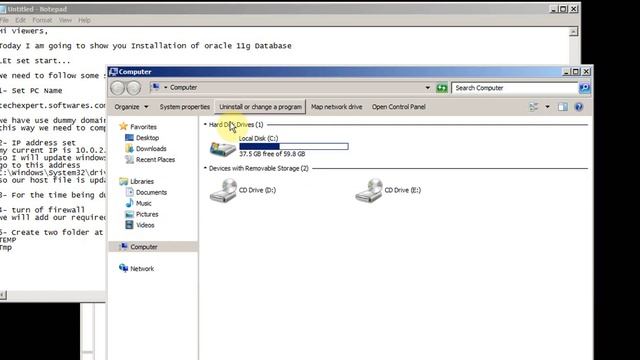Open Help with the question mark icon
Viewport: 640px width, 360px height.
click(x=579, y=107)
